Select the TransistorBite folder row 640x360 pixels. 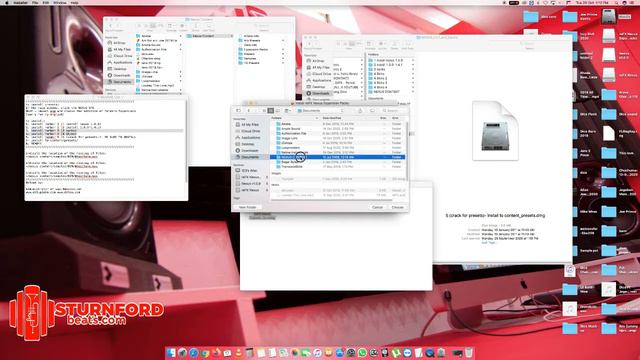[x=338, y=167]
